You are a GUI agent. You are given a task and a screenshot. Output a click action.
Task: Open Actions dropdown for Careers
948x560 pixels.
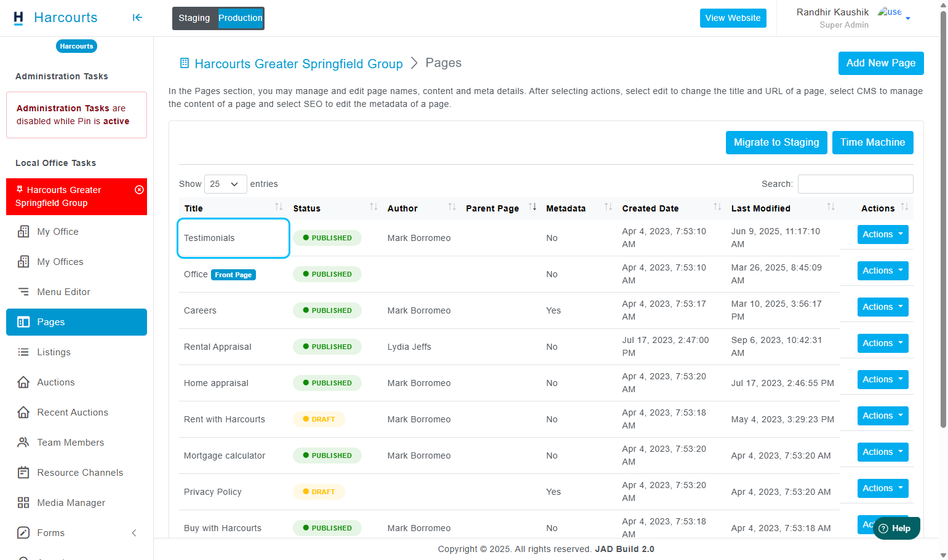(883, 307)
